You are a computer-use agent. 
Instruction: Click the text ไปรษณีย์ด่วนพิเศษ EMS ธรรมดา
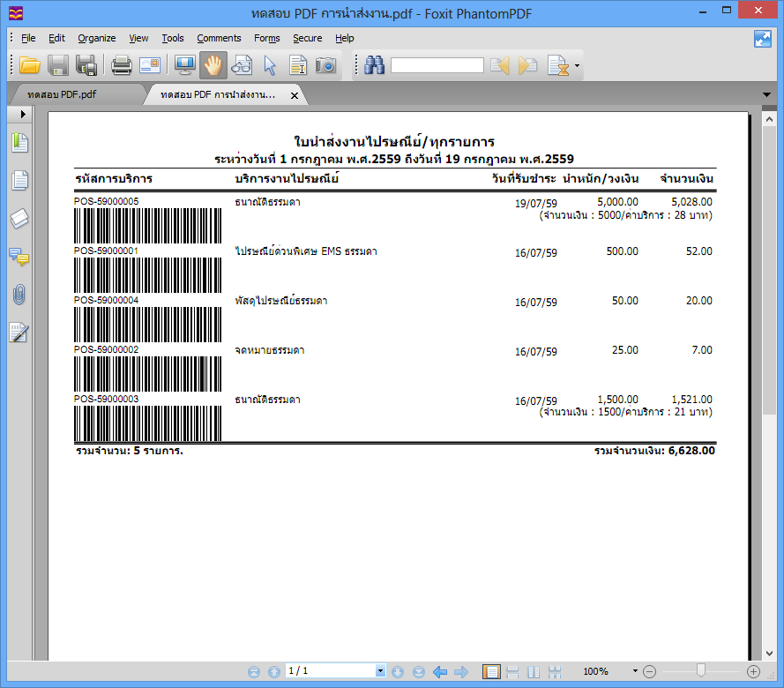306,251
